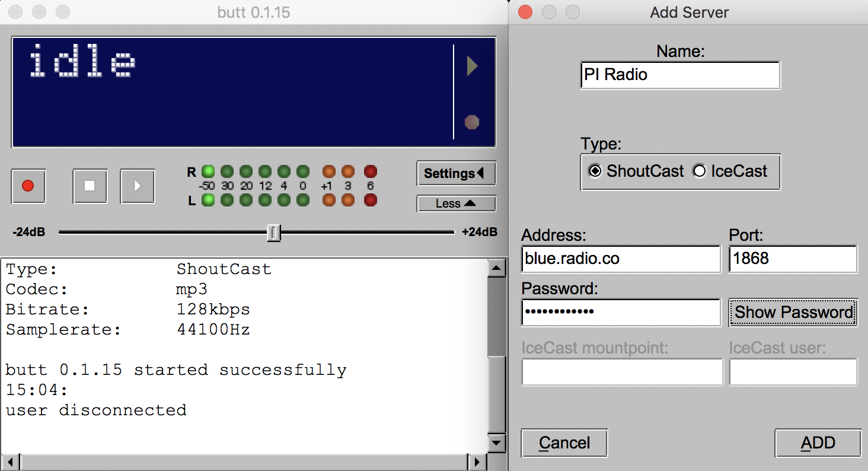Click the R channel 0 dB LED
868x471 pixels.
tap(303, 172)
